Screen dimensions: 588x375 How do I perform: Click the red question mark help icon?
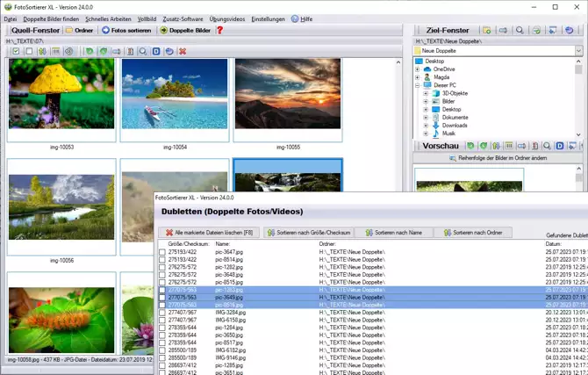220,30
